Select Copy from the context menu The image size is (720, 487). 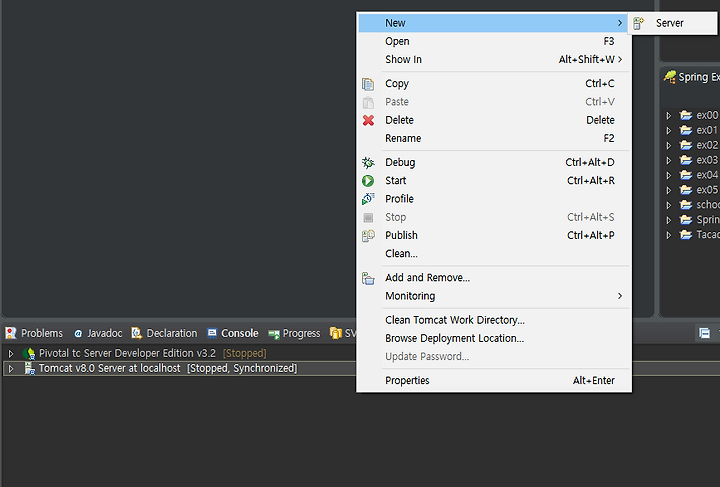(494, 84)
